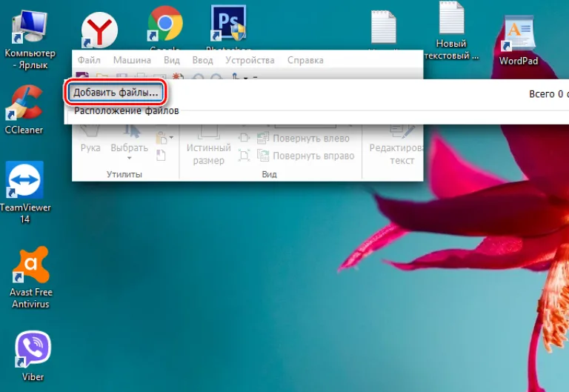Click the Расположение файлов column header
The width and height of the screenshot is (569, 392).
tap(127, 110)
